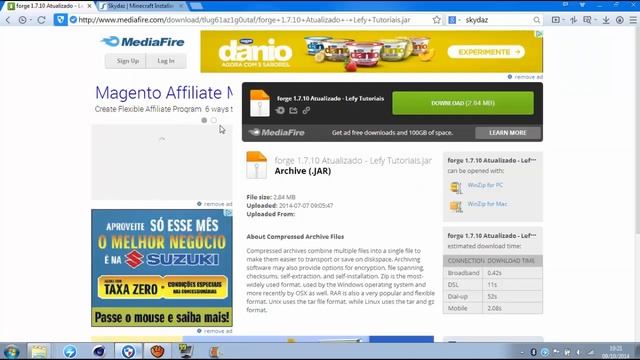Viewport: 640px width, 360px height.
Task: Switch to the forge 1.7.10 Atualizado tab
Action: pyautogui.click(x=49, y=6)
